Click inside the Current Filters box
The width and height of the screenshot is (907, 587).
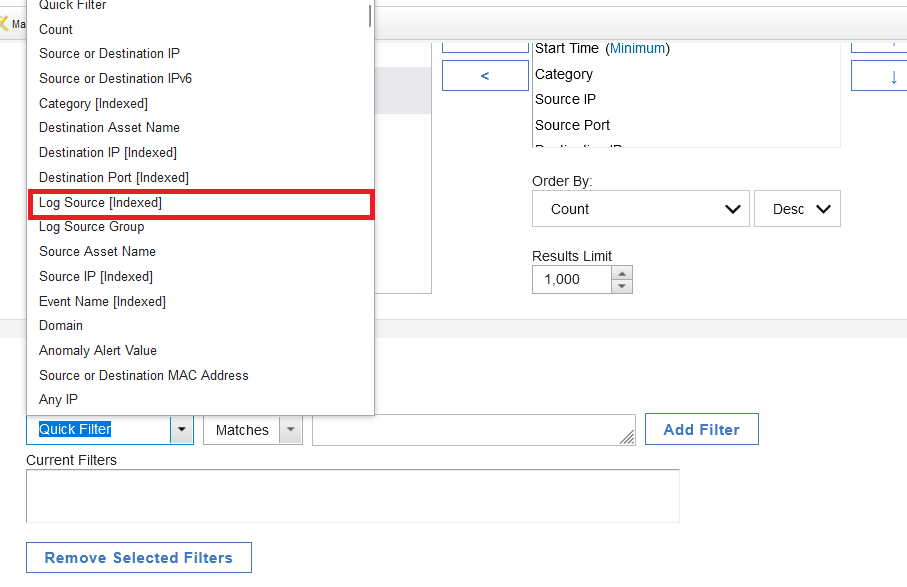point(353,496)
